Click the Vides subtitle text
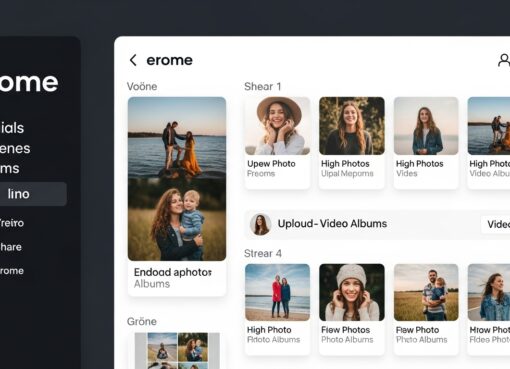 coord(407,174)
